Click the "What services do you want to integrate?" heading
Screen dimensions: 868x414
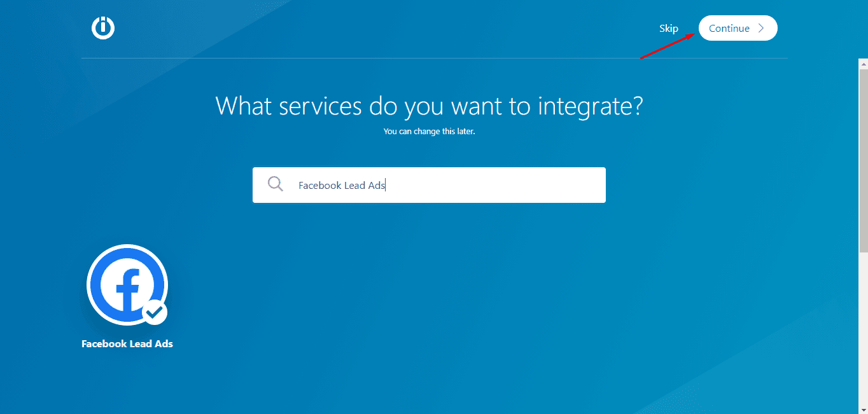coord(429,105)
